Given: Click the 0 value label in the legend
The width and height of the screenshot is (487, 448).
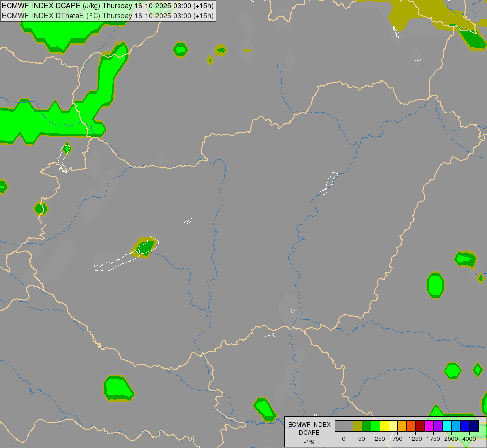Looking at the screenshot, I should pyautogui.click(x=344, y=439).
